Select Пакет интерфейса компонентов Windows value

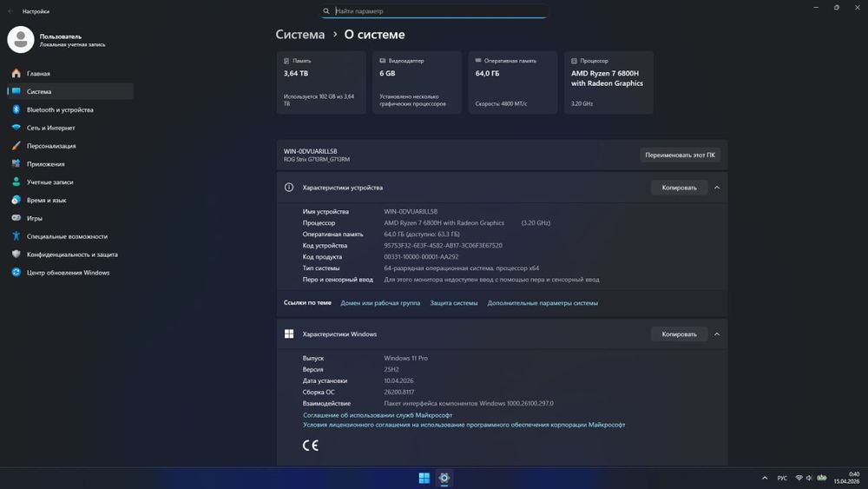(469, 403)
